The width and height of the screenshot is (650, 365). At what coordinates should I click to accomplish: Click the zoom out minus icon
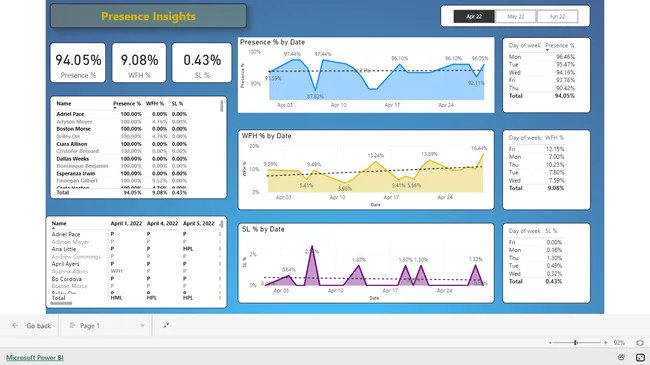pos(550,343)
